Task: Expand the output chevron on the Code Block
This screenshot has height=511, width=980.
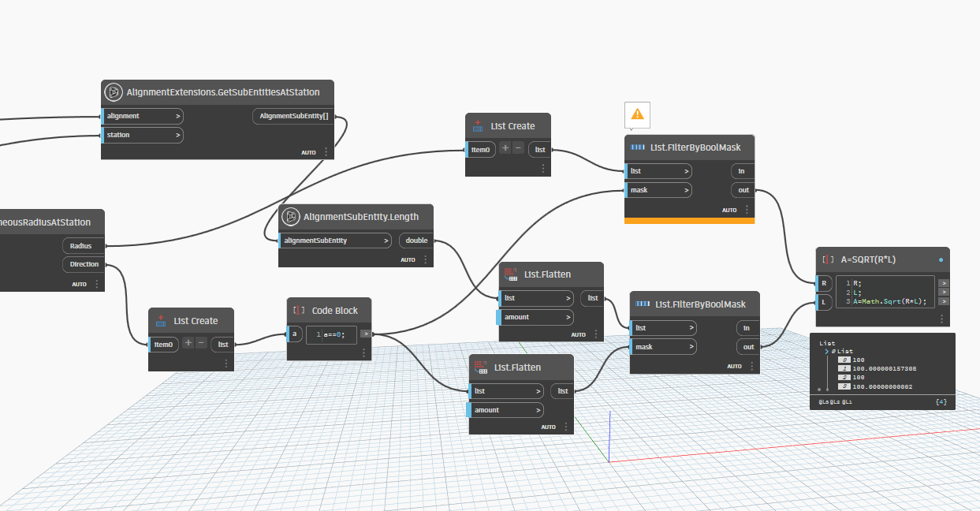Action: 364,334
